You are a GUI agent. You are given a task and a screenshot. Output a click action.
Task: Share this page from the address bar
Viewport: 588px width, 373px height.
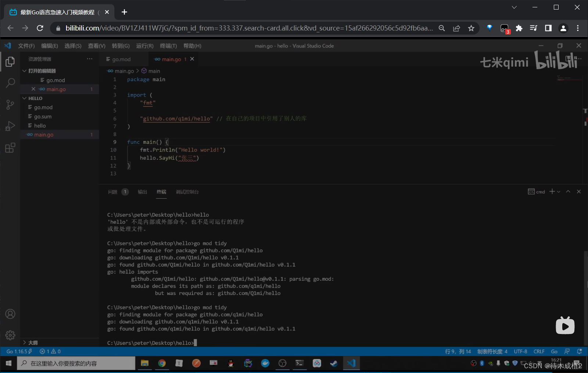pos(456,28)
